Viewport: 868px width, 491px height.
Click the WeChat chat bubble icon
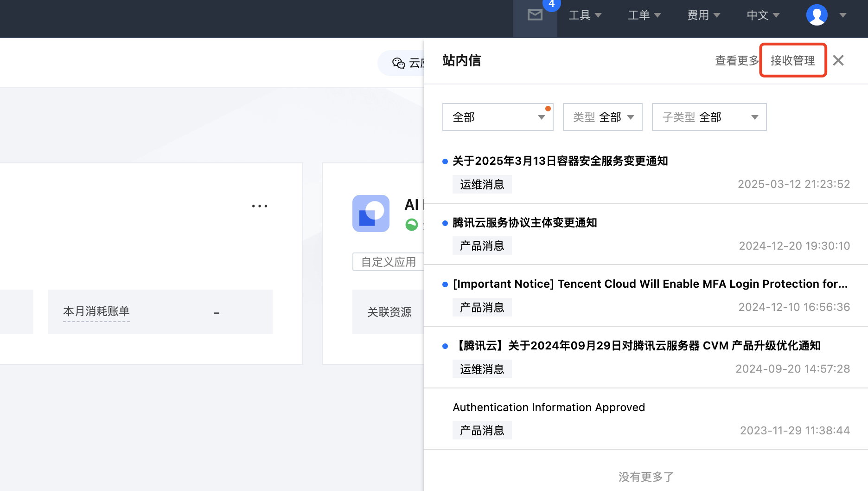pos(399,63)
